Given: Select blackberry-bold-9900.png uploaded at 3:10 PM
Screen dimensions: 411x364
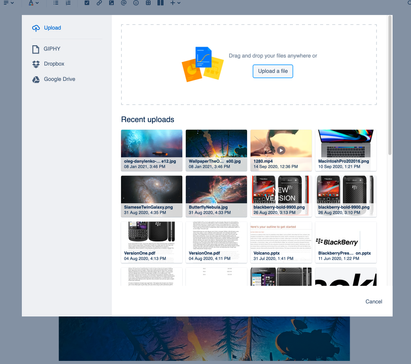Looking at the screenshot, I should [x=346, y=196].
